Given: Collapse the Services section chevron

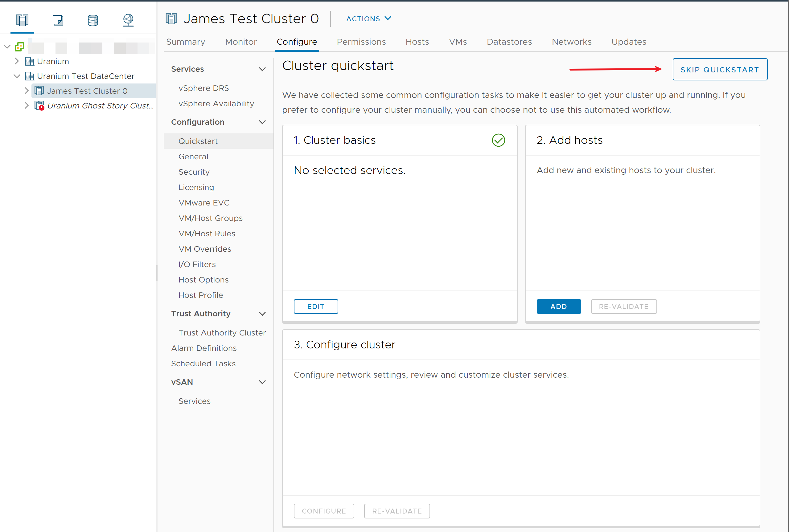Looking at the screenshot, I should [262, 69].
